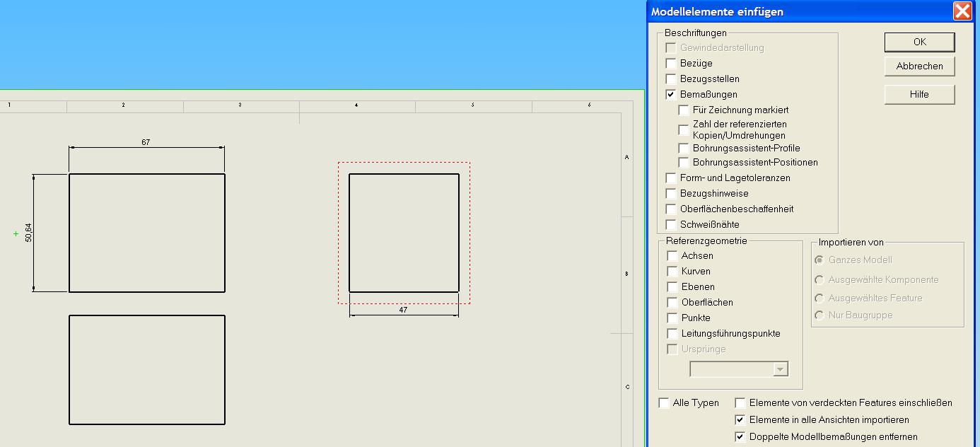Enable the Ebenen checkbox

point(672,287)
